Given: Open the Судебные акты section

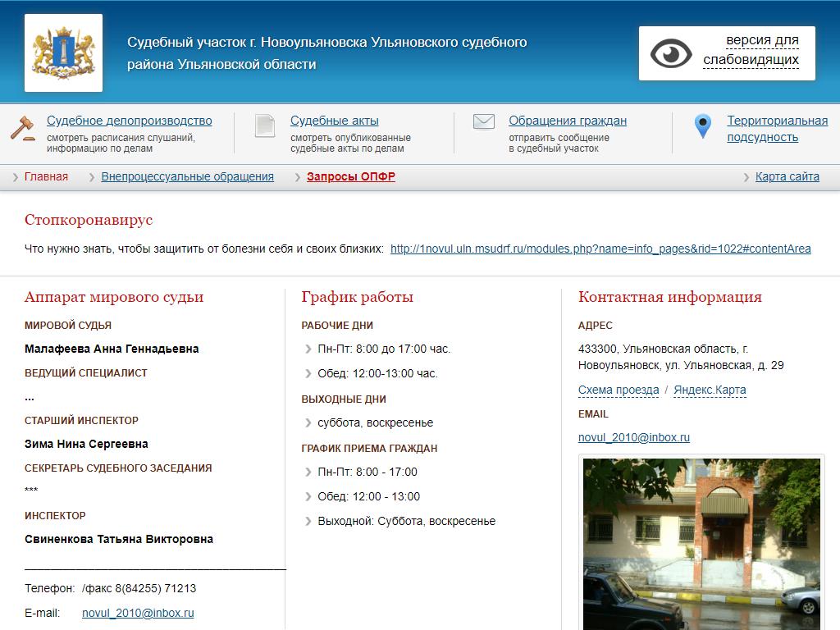Looking at the screenshot, I should tap(334, 121).
